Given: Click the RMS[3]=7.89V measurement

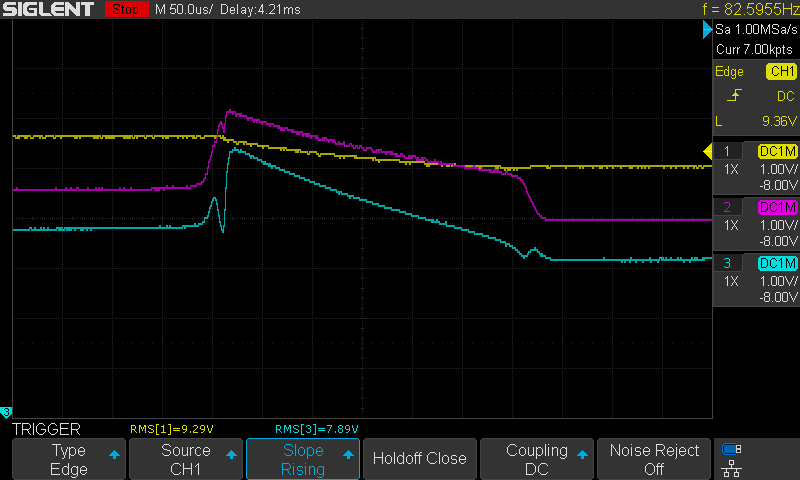Looking at the screenshot, I should (x=316, y=429).
